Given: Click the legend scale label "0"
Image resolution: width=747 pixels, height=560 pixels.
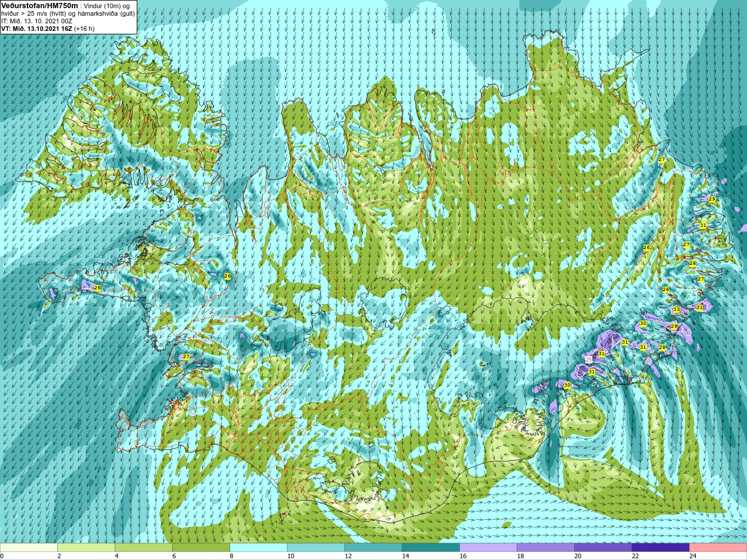Looking at the screenshot, I should coord(2,556).
